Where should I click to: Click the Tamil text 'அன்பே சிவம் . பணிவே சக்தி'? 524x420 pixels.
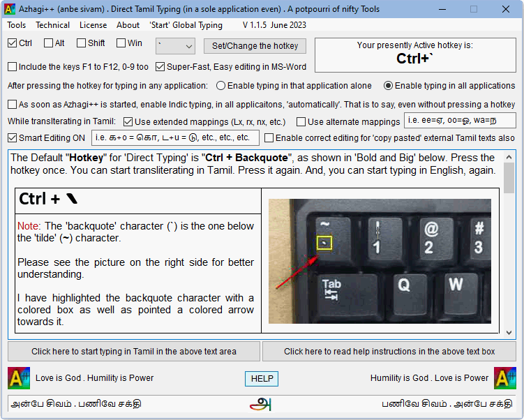click(x=76, y=404)
